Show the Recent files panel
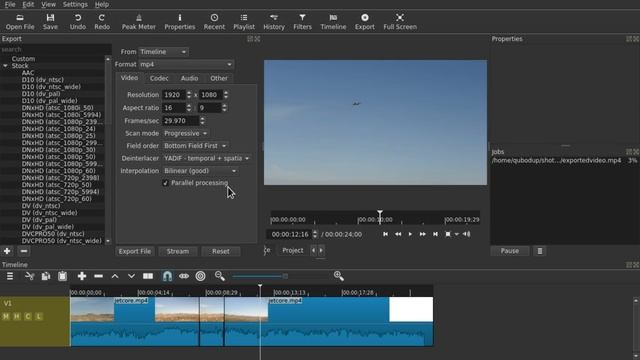Viewport: 640px width, 360px height. [x=214, y=22]
